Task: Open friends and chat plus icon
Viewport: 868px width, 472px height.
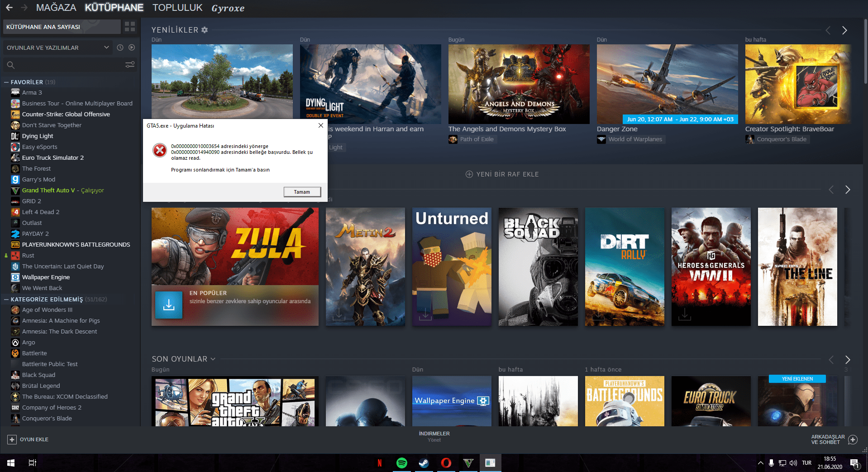Action: coord(853,439)
